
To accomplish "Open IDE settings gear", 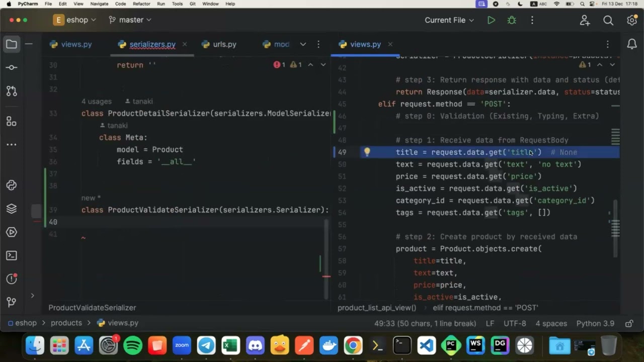I will (x=632, y=20).
